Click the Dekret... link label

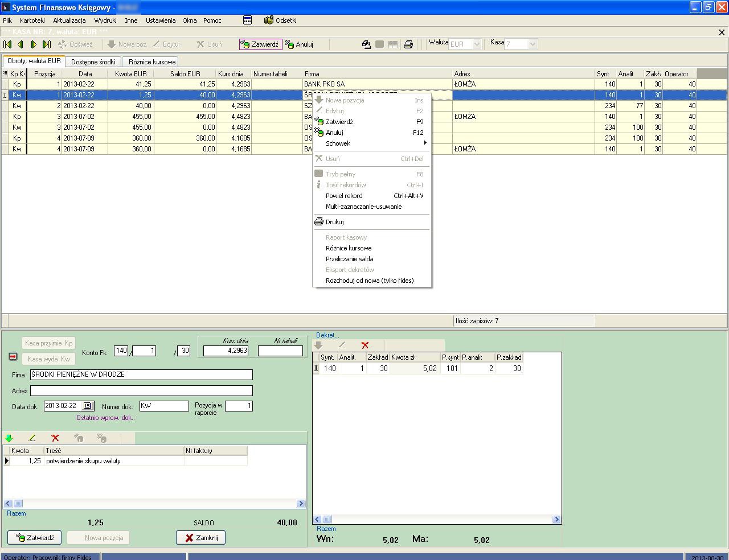[327, 335]
